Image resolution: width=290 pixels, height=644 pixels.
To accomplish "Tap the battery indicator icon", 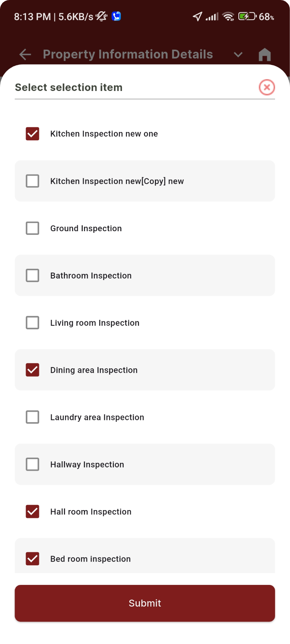I will (247, 17).
